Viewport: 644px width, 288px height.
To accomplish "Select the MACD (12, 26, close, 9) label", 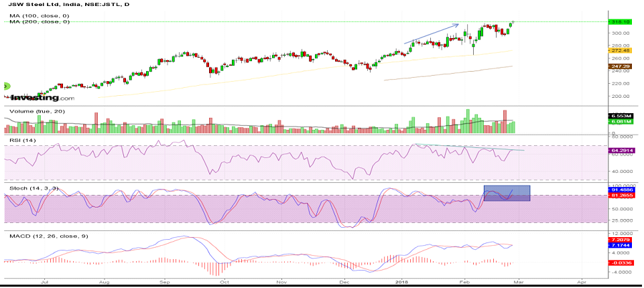I will (x=48, y=236).
